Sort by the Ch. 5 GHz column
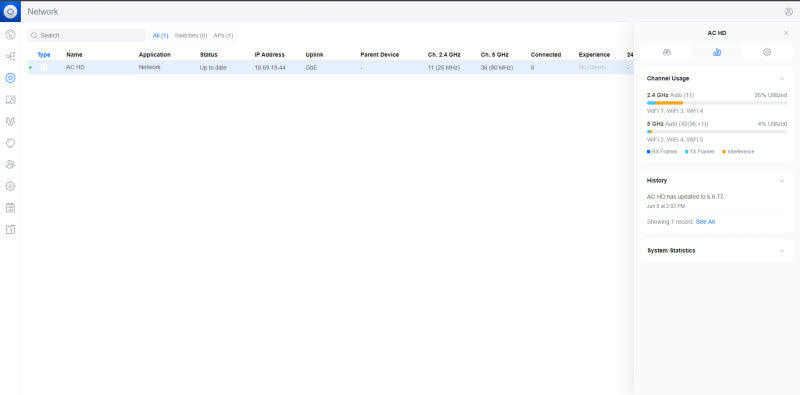800x395 pixels. [494, 55]
